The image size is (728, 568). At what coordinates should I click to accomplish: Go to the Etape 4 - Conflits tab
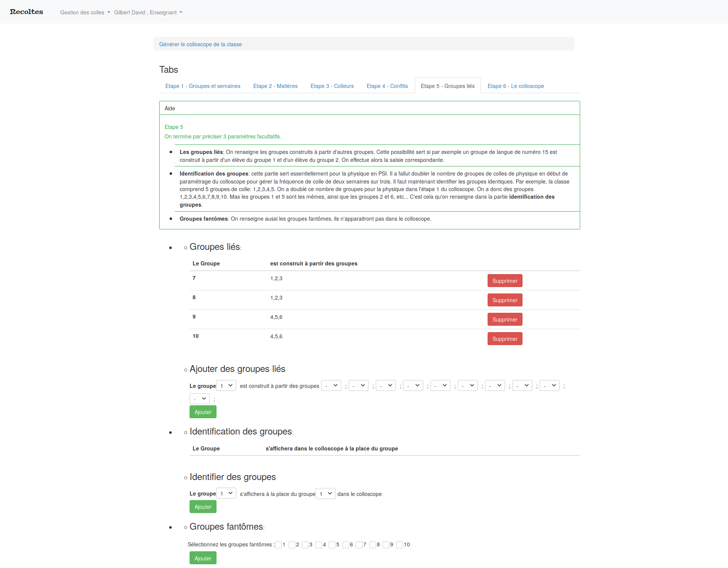tap(387, 86)
